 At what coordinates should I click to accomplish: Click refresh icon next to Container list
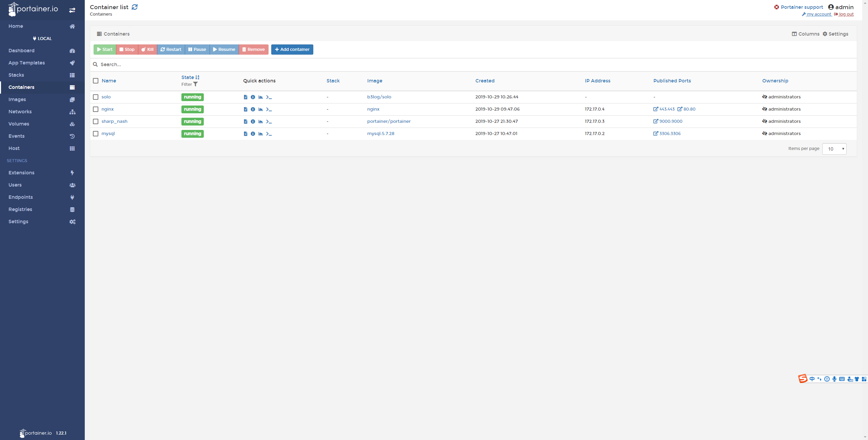[135, 7]
